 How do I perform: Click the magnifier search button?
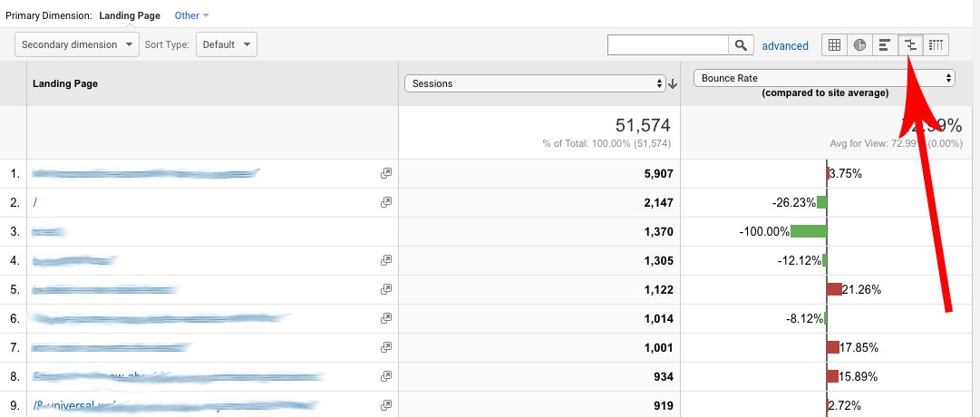(742, 45)
